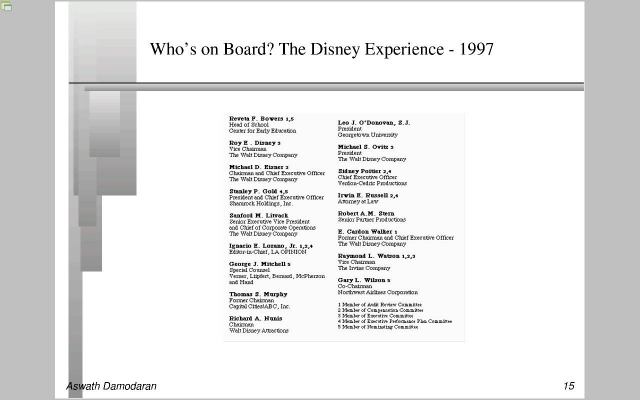Image resolution: width=640 pixels, height=400 pixels.
Task: Click footnote '4 Member of Executive Performance Plan Committee'
Action: (395, 321)
